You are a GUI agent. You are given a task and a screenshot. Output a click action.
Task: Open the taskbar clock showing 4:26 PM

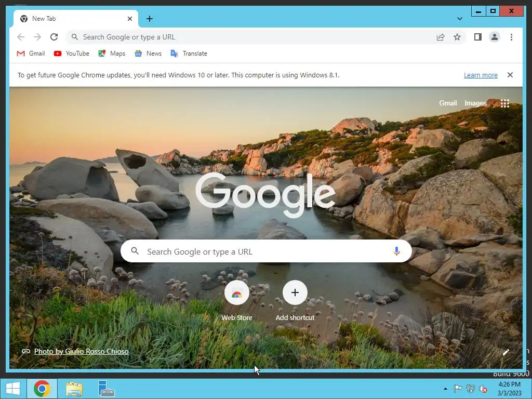click(x=510, y=389)
